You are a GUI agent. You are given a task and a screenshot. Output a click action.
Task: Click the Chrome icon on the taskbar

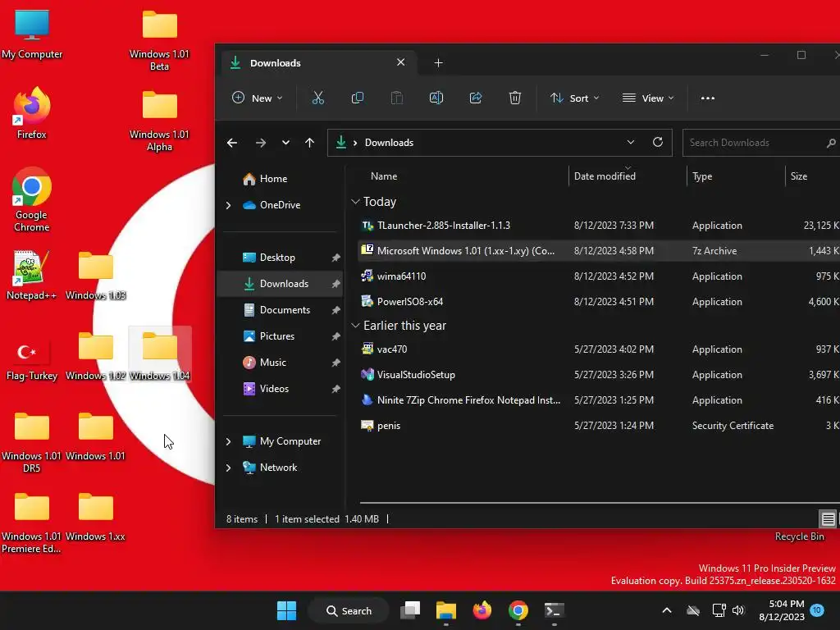tap(518, 610)
